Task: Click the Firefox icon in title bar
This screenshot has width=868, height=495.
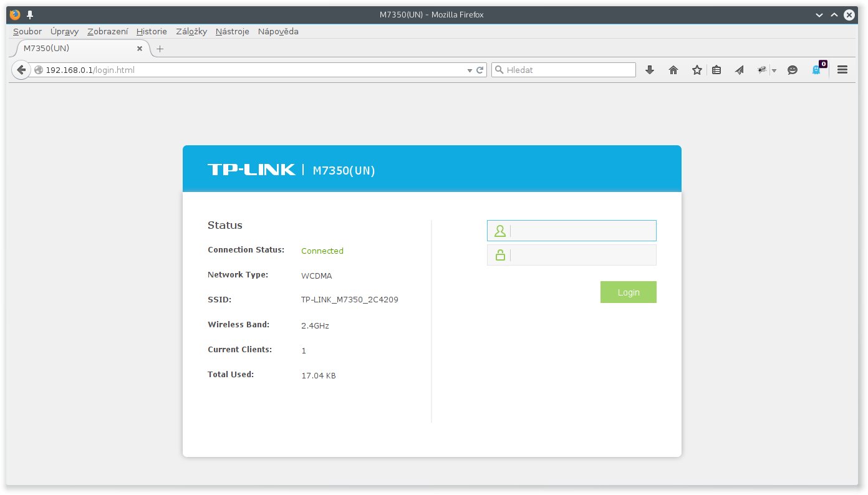Action: (15, 14)
